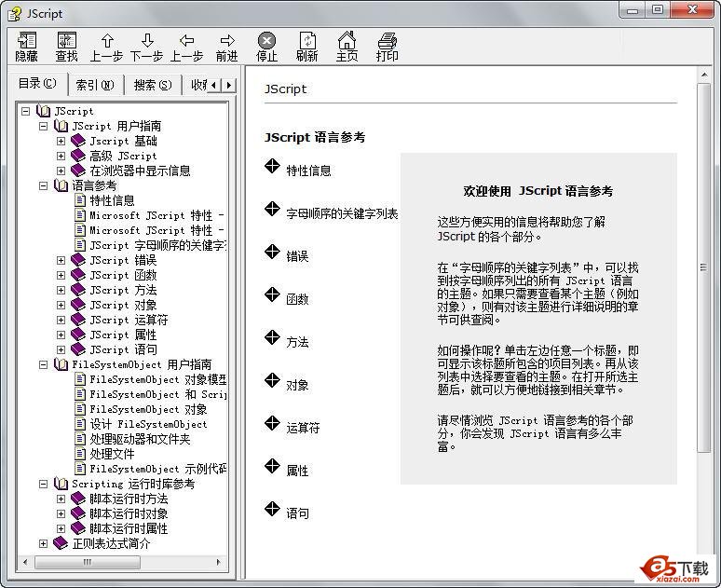721x588 pixels.
Task: Click the book icon of 脚本运行时对象
Action: [x=78, y=513]
